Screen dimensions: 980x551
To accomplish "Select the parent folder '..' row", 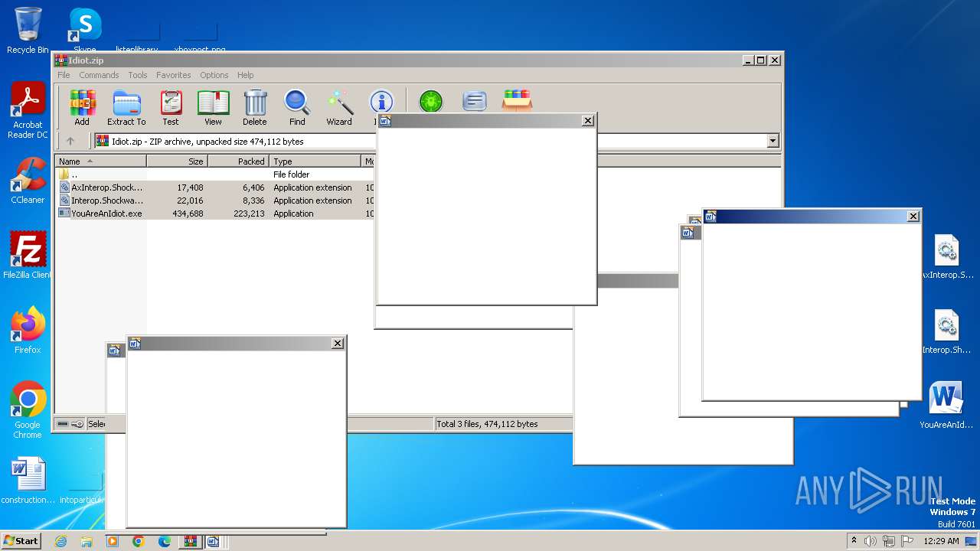I will click(216, 174).
